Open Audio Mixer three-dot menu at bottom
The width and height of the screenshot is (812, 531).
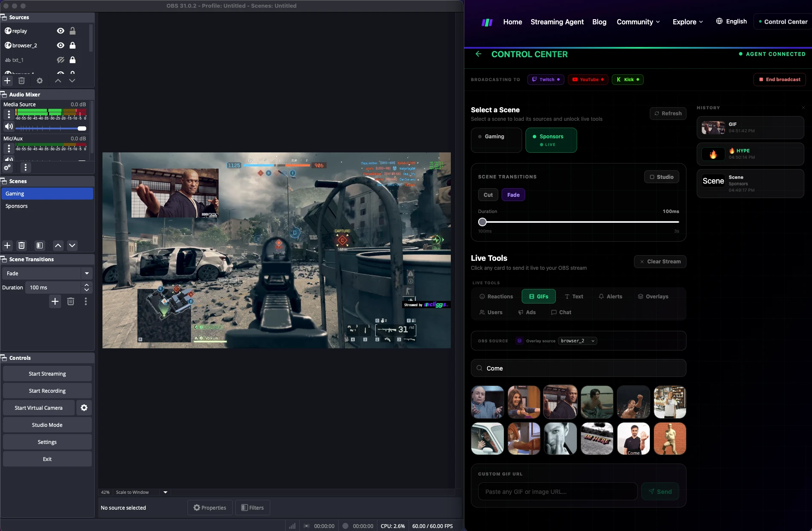[x=26, y=167]
